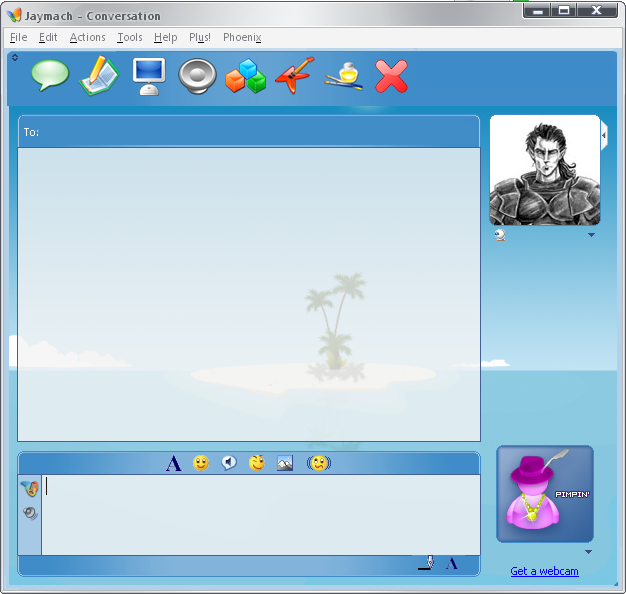
Task: Click the pencil and notebook toolbar icon
Action: pos(98,76)
